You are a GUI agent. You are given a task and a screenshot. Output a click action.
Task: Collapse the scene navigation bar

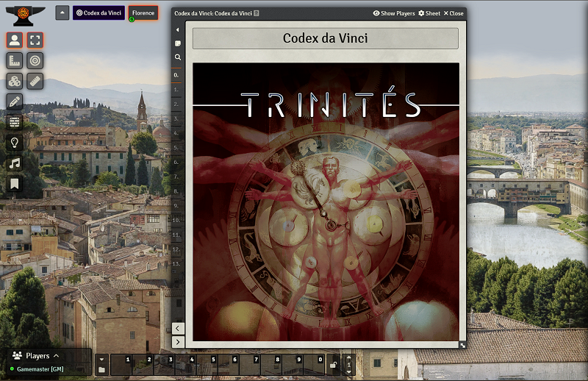[x=62, y=13]
